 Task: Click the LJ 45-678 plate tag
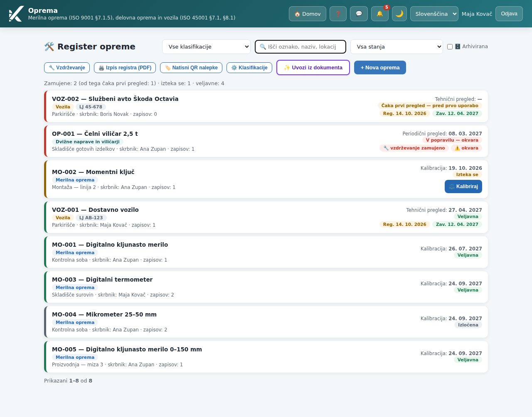pyautogui.click(x=91, y=107)
